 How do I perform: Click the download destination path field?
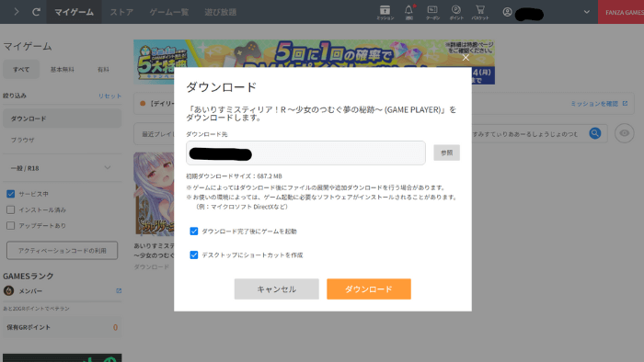[x=305, y=153]
